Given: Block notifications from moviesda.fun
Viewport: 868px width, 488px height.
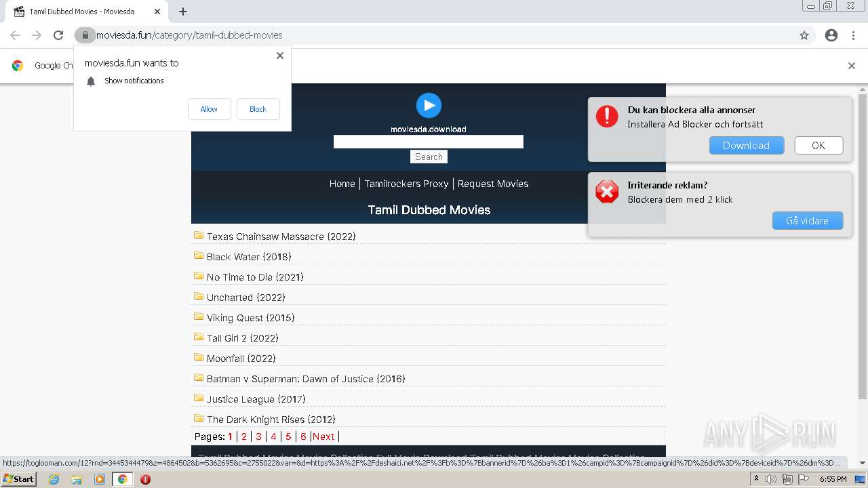Looking at the screenshot, I should pos(258,109).
